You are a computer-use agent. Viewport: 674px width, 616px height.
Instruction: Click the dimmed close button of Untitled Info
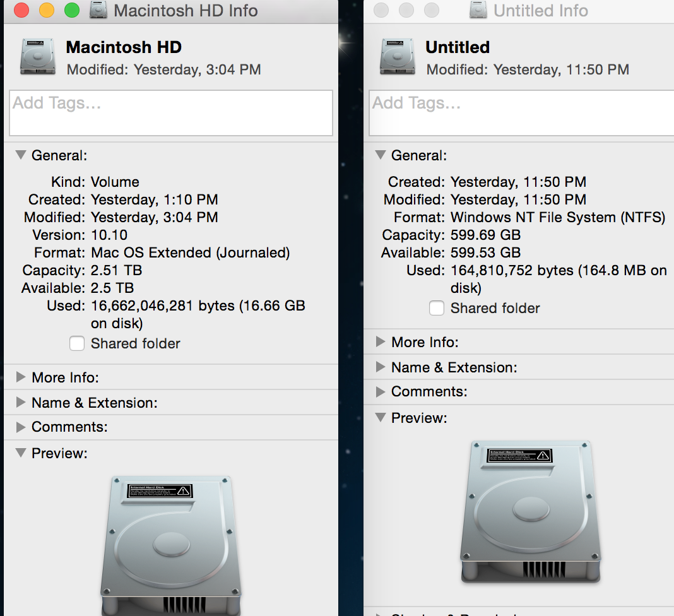coord(381,10)
